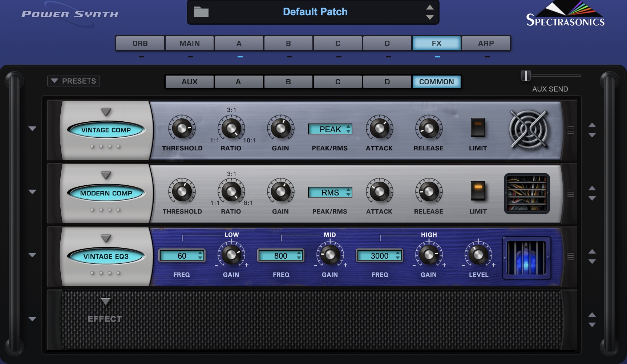Click the VINTAGE COMP Release knob
Image resolution: width=627 pixels, height=364 pixels.
pos(429,128)
